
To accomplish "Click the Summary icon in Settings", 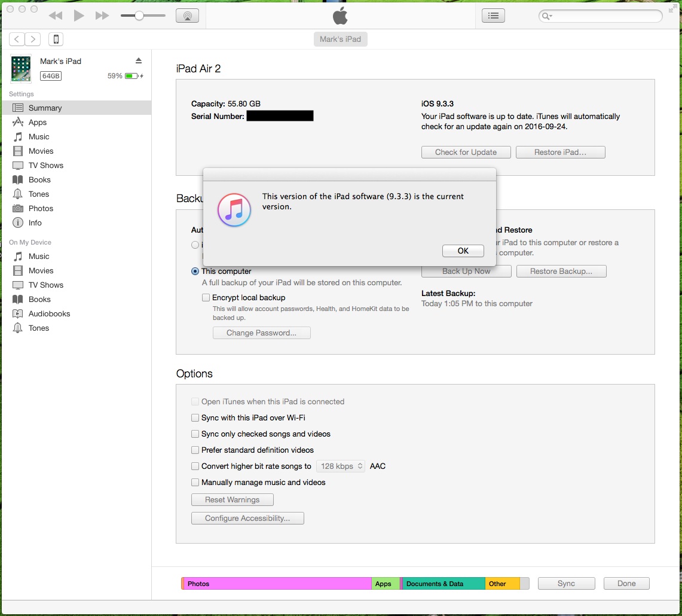I will point(18,108).
